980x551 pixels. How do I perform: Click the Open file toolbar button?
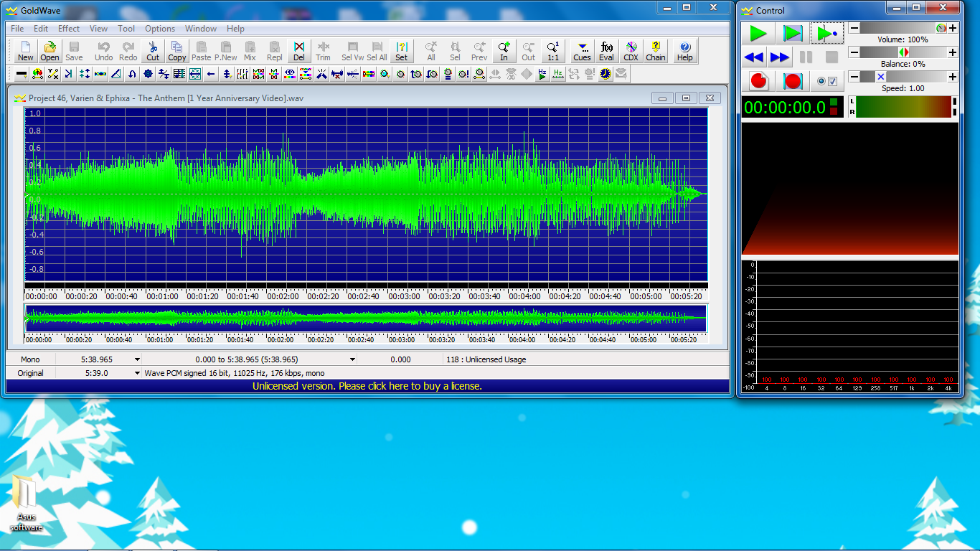pos(50,51)
